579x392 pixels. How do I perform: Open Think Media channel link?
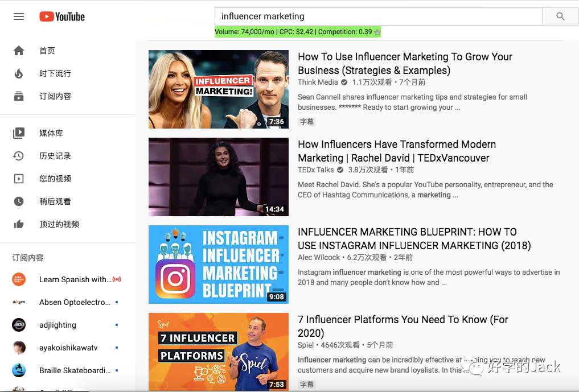[x=318, y=82]
